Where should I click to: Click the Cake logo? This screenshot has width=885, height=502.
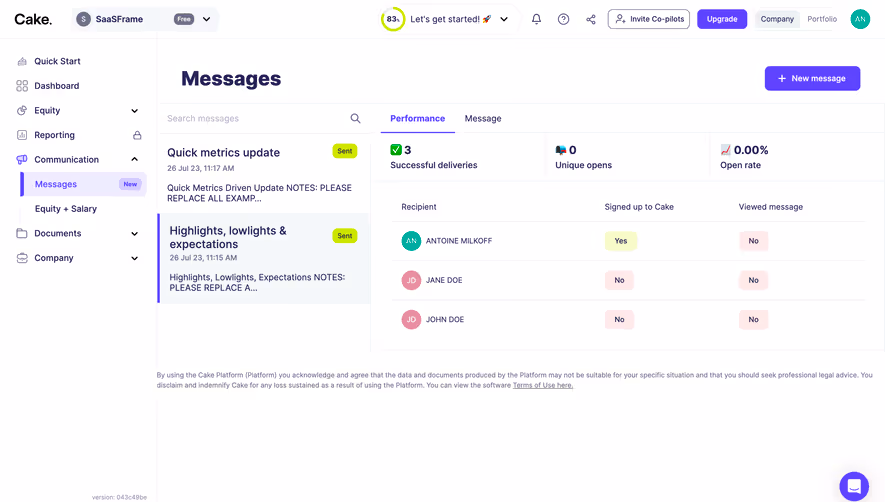click(x=33, y=19)
